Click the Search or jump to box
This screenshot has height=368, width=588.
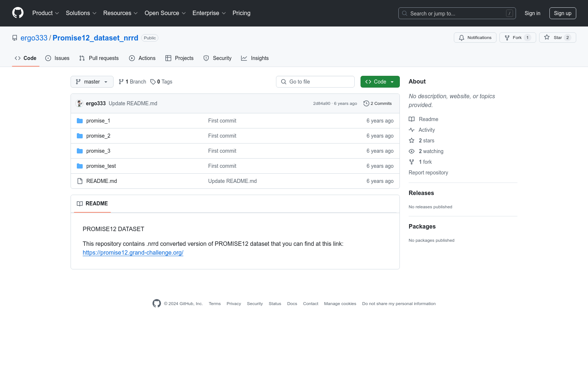coord(457,13)
